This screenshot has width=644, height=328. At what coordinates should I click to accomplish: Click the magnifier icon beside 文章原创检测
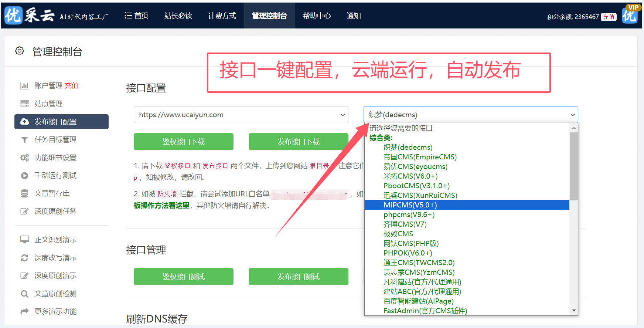tap(24, 294)
